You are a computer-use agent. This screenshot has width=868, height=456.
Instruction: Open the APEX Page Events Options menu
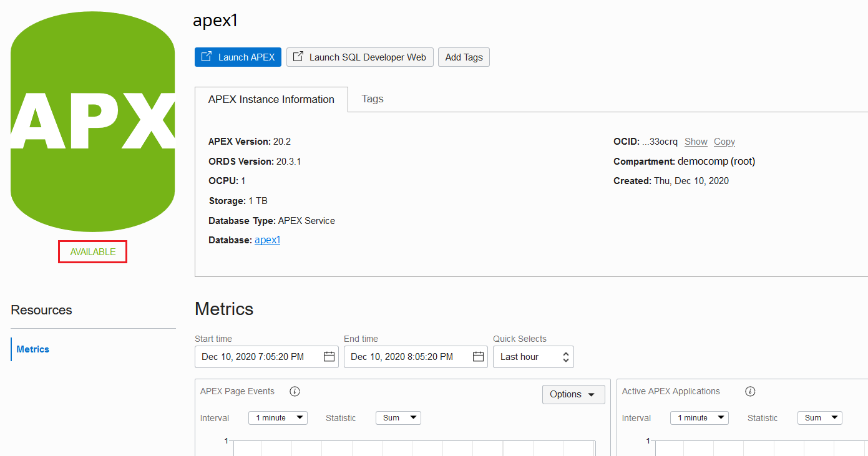(573, 394)
